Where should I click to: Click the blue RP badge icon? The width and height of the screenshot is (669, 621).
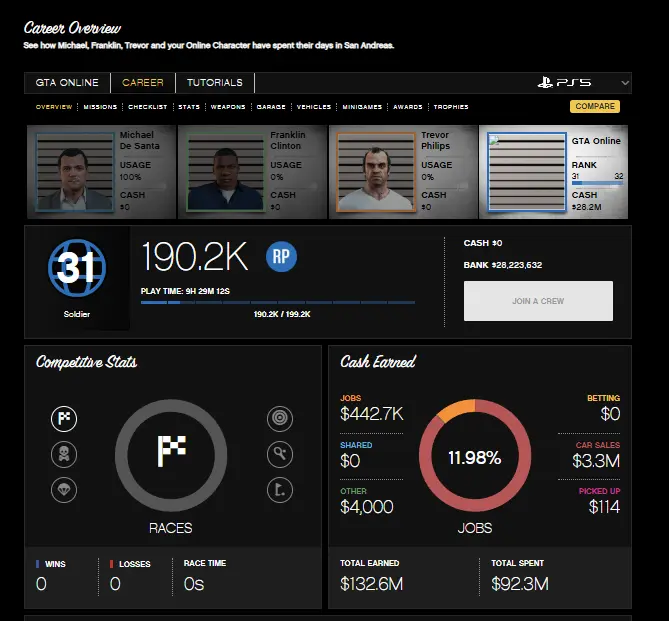click(282, 256)
